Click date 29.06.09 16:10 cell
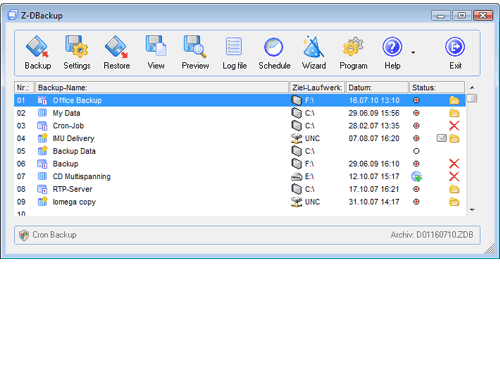The image size is (500, 370). click(374, 164)
